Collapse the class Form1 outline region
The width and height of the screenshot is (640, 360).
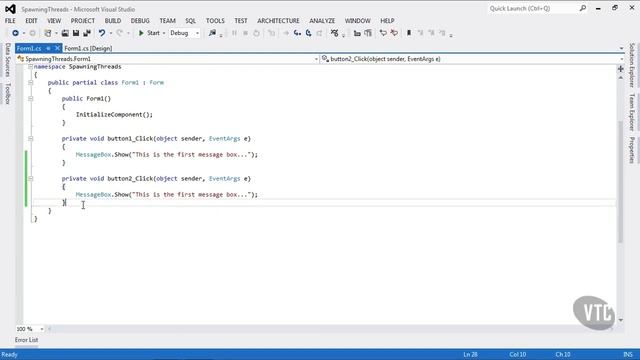(31, 82)
